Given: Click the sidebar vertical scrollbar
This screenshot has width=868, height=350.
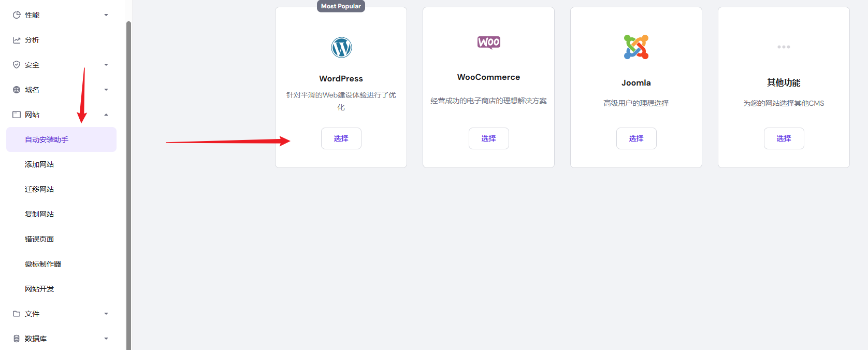Looking at the screenshot, I should (128, 185).
